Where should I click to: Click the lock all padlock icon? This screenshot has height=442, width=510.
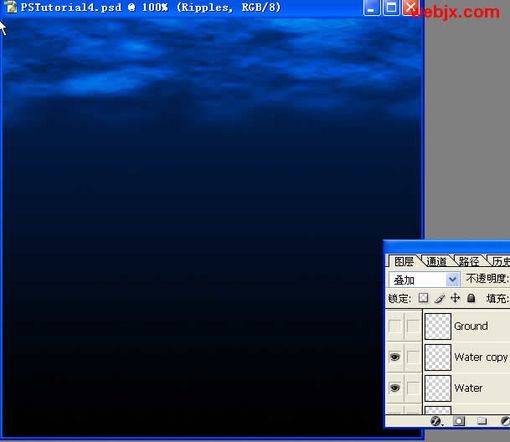[471, 298]
